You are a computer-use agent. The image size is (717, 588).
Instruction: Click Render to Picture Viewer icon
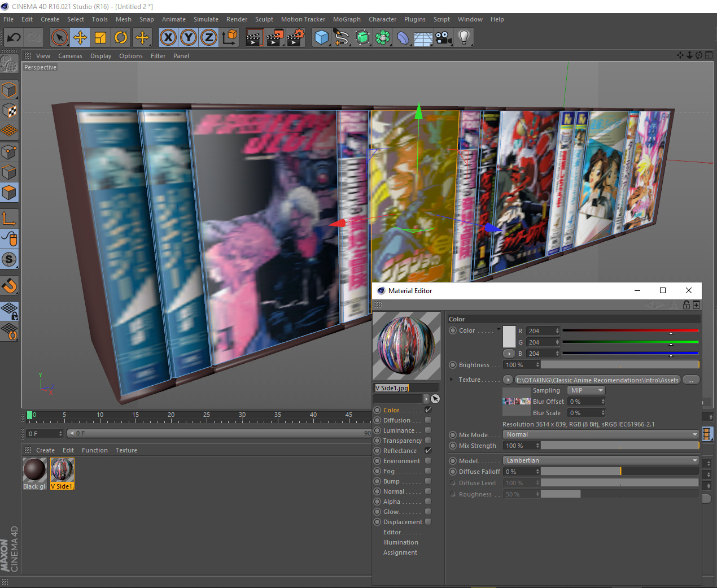[x=275, y=38]
